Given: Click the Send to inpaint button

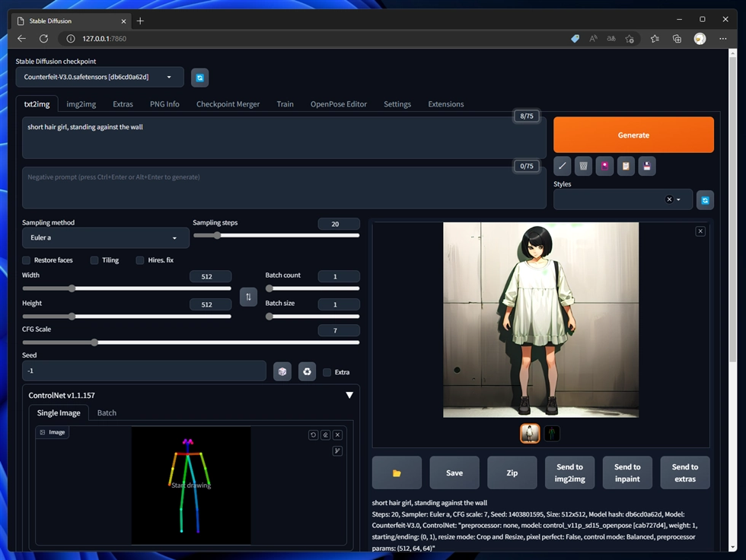Looking at the screenshot, I should [x=627, y=473].
